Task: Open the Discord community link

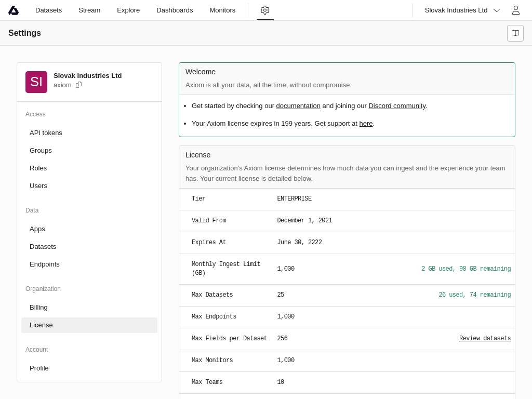Action: [x=397, y=106]
